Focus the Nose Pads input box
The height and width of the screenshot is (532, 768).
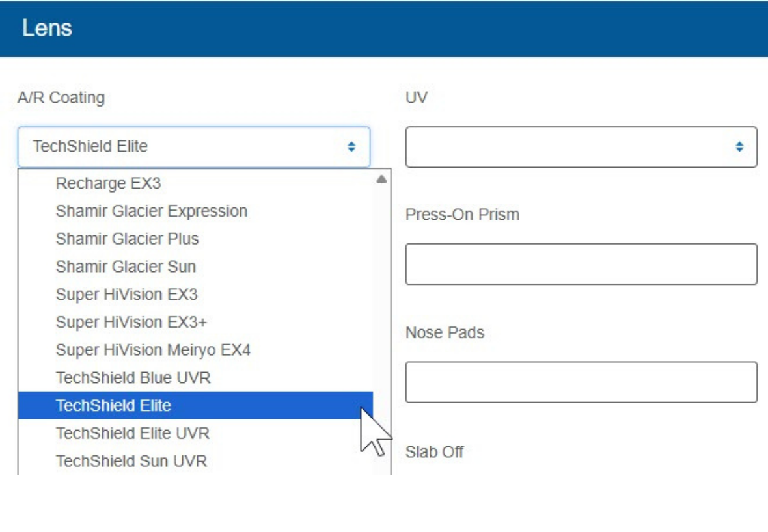click(x=581, y=382)
